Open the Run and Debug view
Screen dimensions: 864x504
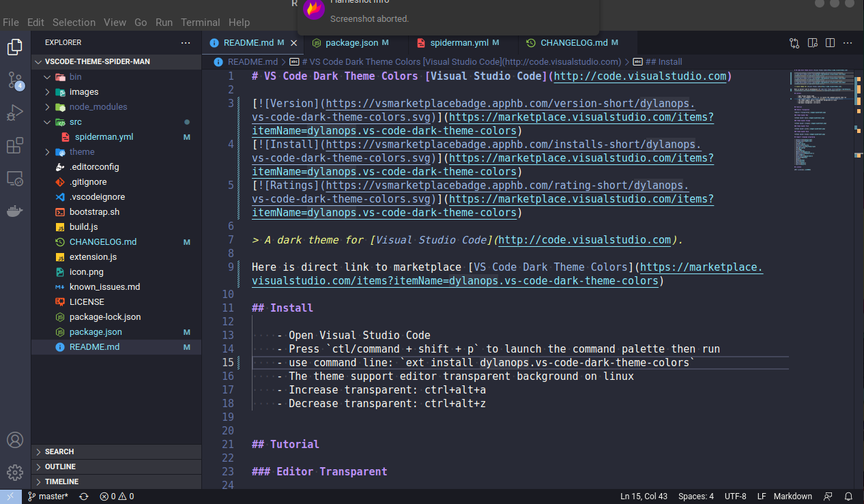pos(15,113)
